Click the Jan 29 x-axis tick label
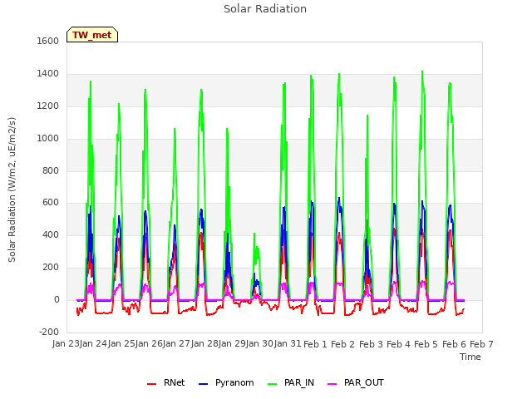The height and width of the screenshot is (399, 532). 232,343
